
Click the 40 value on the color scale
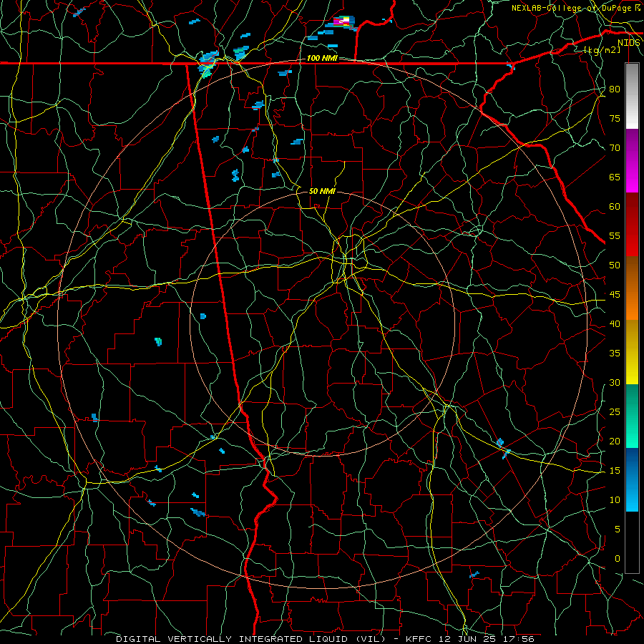(615, 324)
